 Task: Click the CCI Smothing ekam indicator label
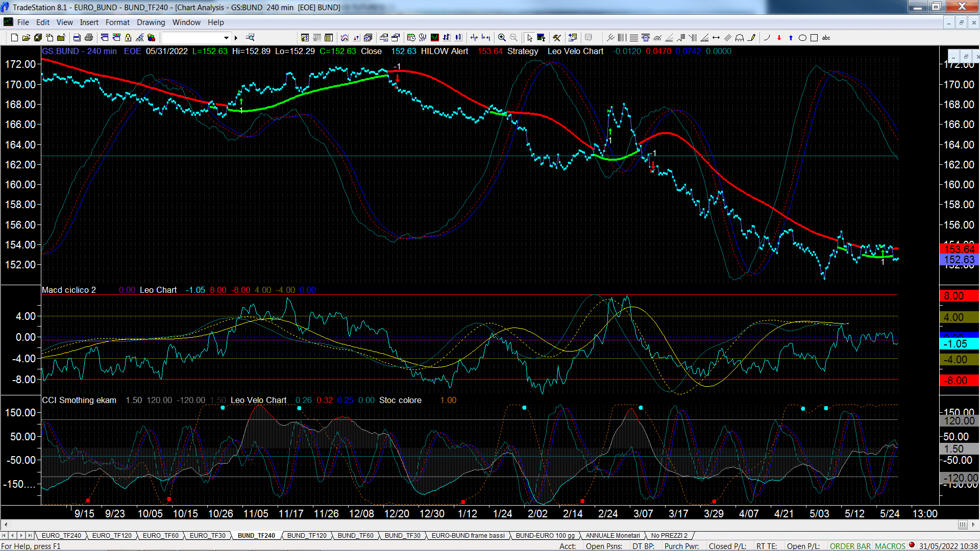pos(79,400)
